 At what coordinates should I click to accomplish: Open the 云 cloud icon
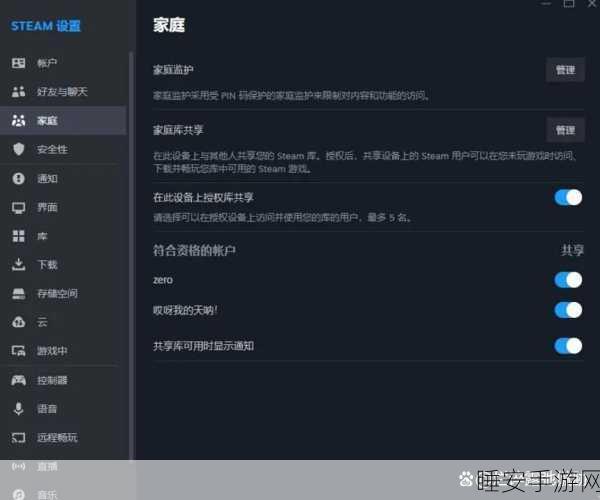click(18, 322)
